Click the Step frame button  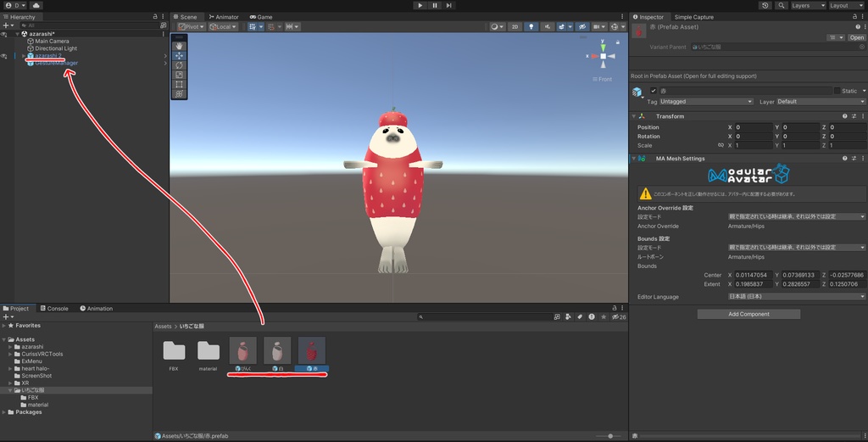[449, 6]
